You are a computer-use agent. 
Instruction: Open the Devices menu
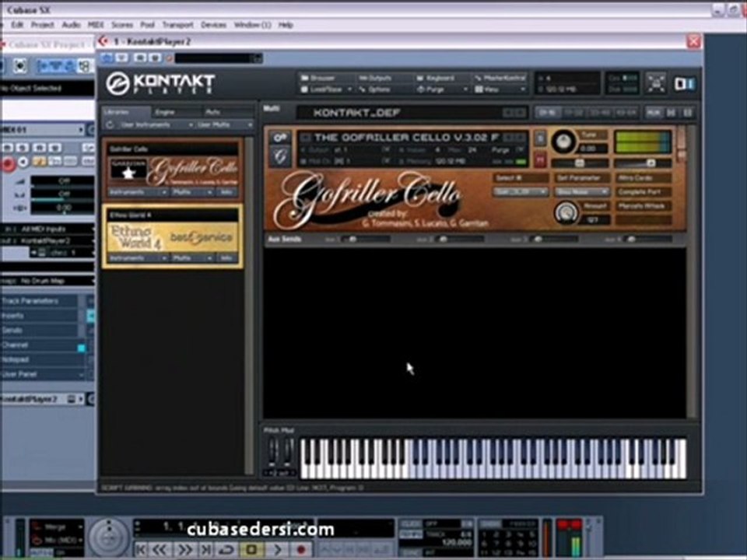coord(213,25)
